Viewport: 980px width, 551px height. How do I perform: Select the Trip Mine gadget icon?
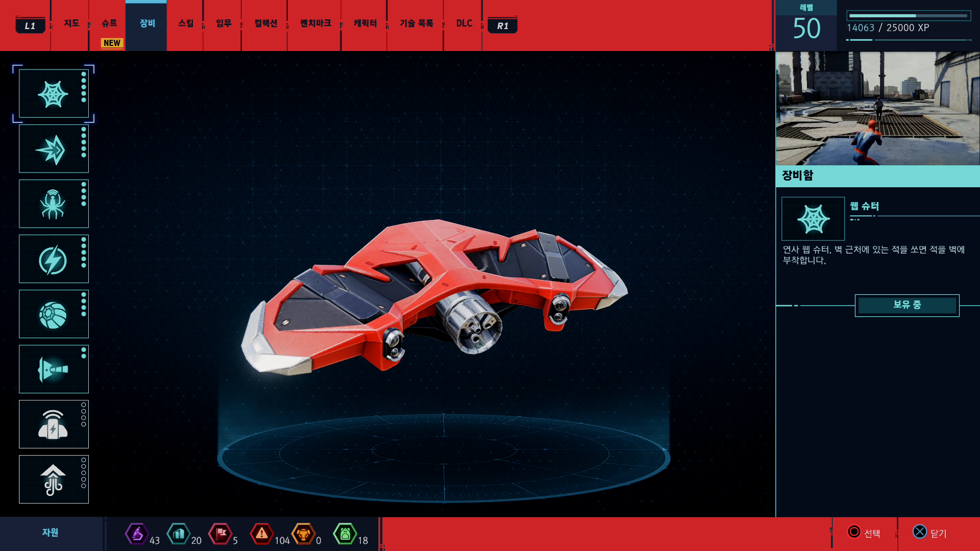coord(54,424)
